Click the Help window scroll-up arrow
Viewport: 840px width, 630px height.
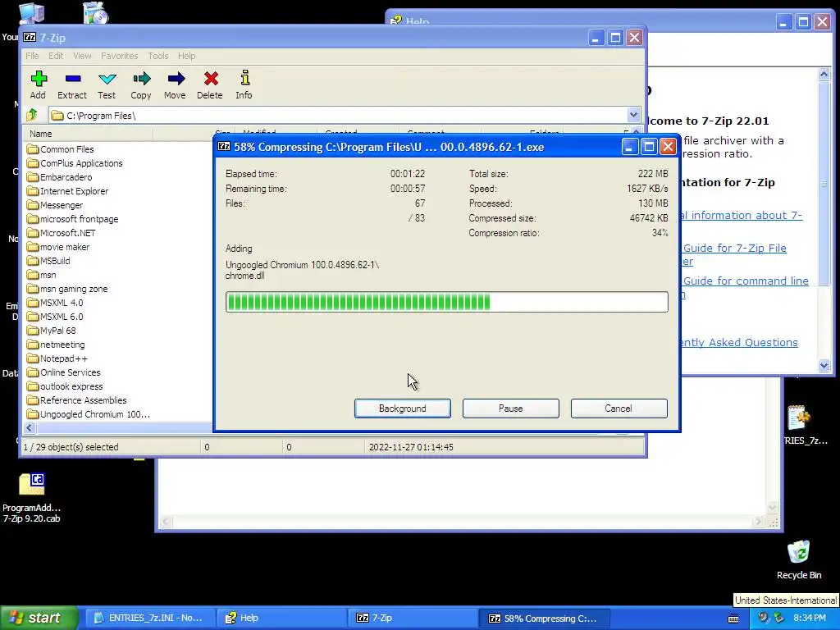(824, 75)
